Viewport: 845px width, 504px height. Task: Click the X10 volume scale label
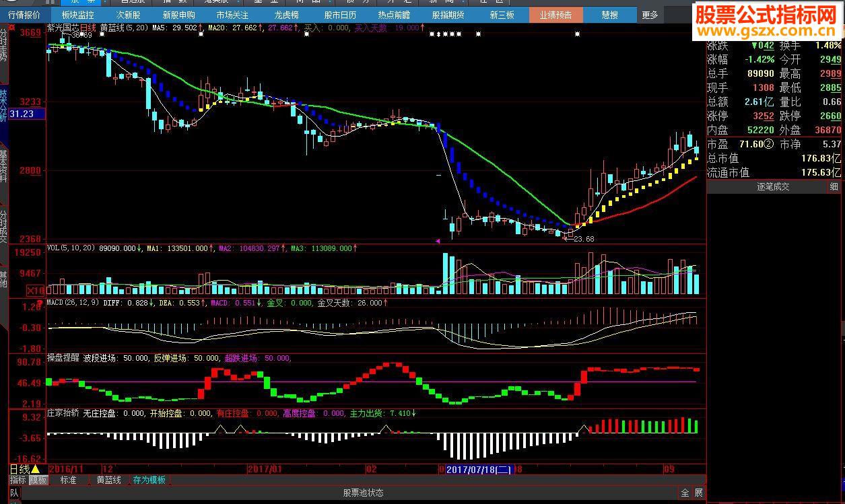coord(35,290)
